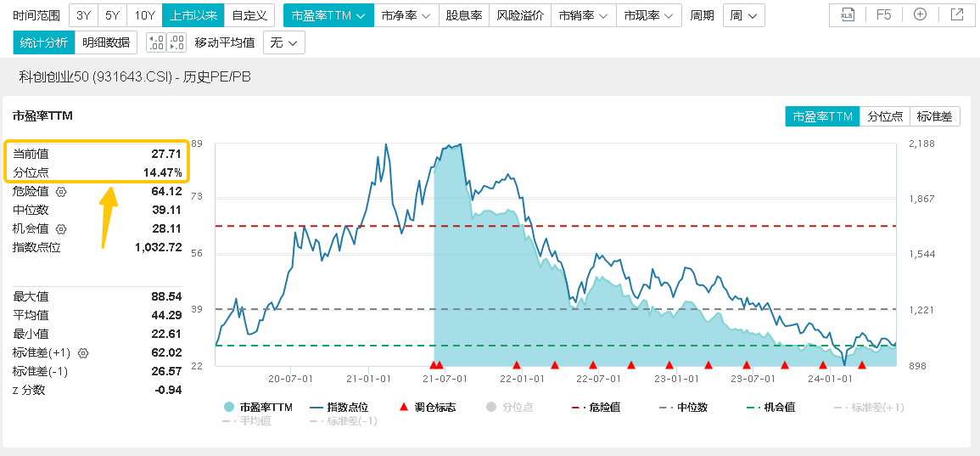This screenshot has height=456, width=980.
Task: Open settings gear next to 标准差(+1)
Action: click(x=83, y=352)
